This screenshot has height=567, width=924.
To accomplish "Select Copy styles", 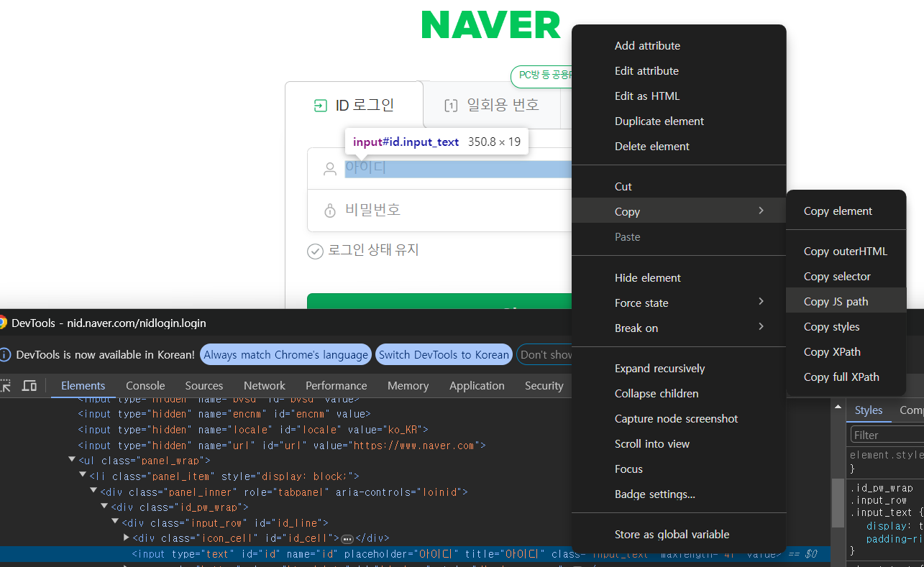I will tap(846, 326).
